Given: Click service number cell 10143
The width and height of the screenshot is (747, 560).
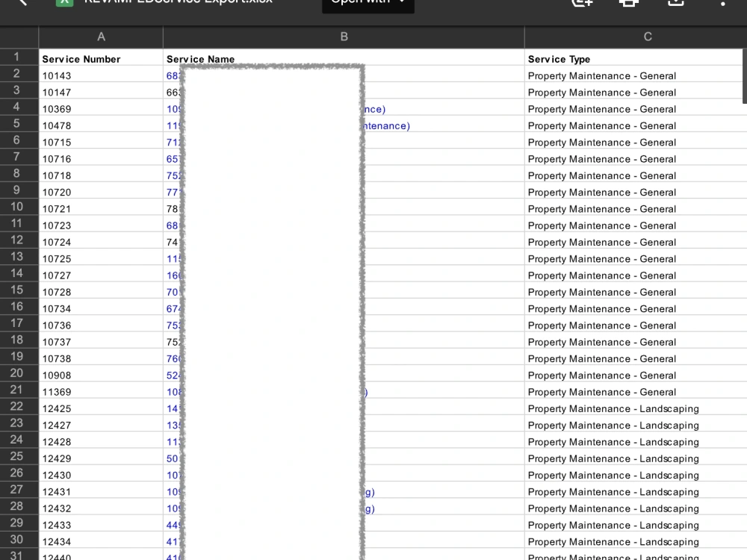Looking at the screenshot, I should click(x=101, y=75).
